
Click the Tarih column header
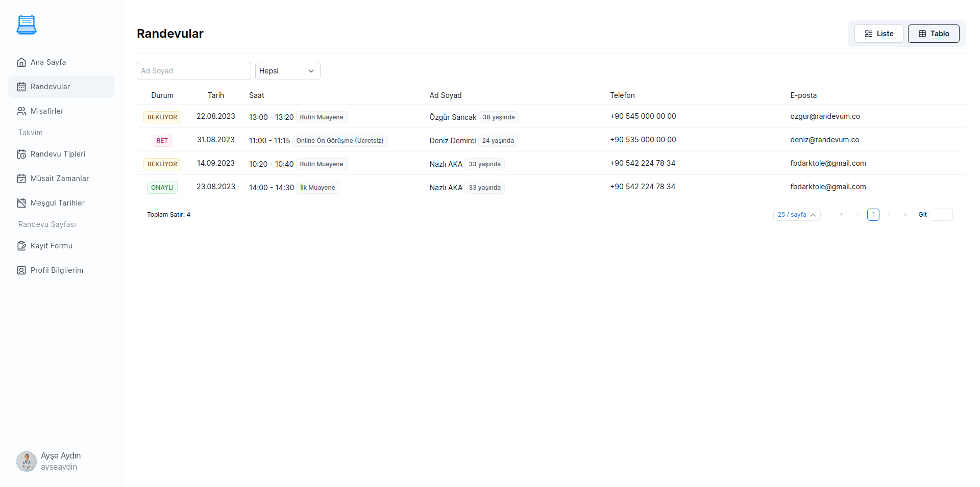[216, 95]
